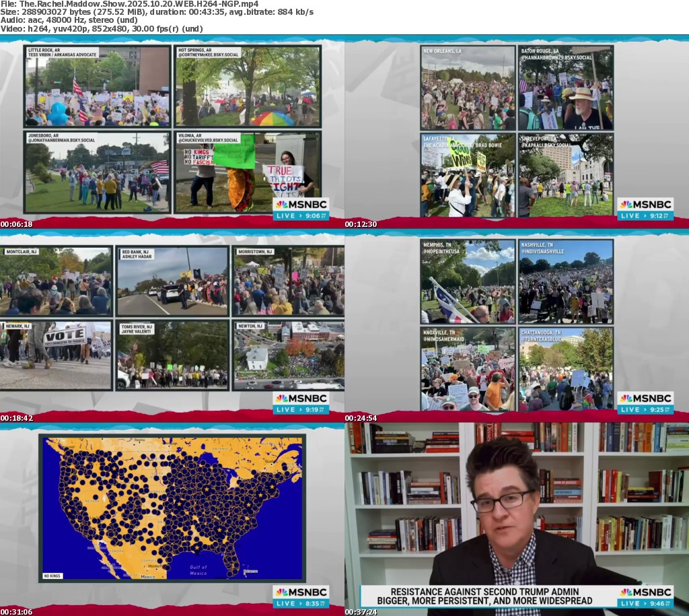
Task: Click the MSNBC logo in the 00:06:18 frame
Action: point(301,205)
